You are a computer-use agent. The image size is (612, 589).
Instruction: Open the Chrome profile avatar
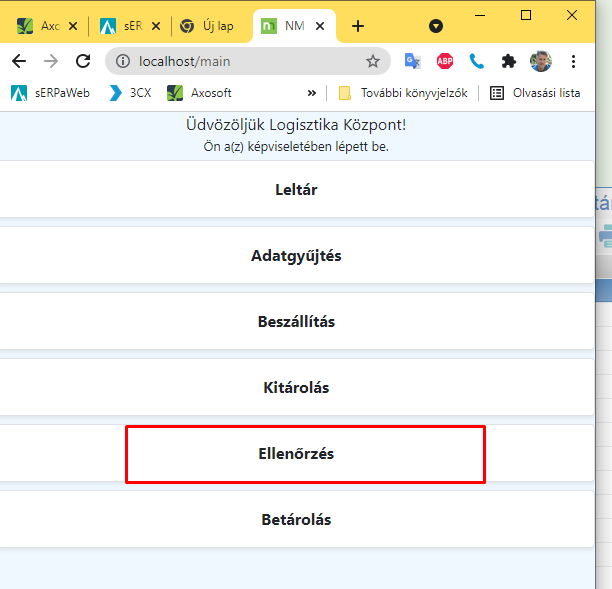pos(541,61)
